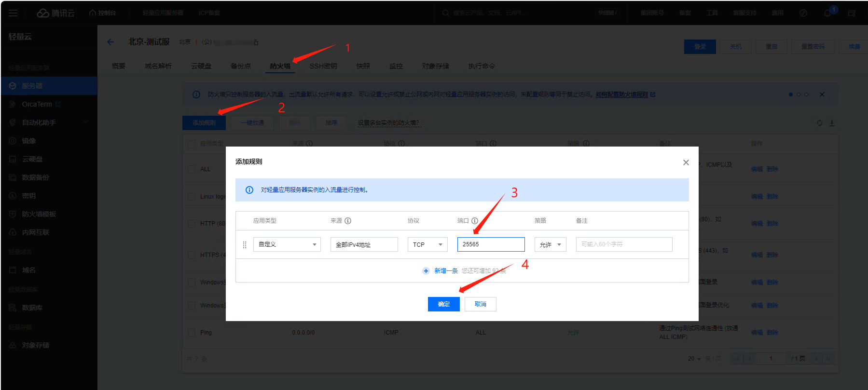Tick the checkbox for the HTTP (80) rule
The image size is (868, 390).
(x=192, y=224)
